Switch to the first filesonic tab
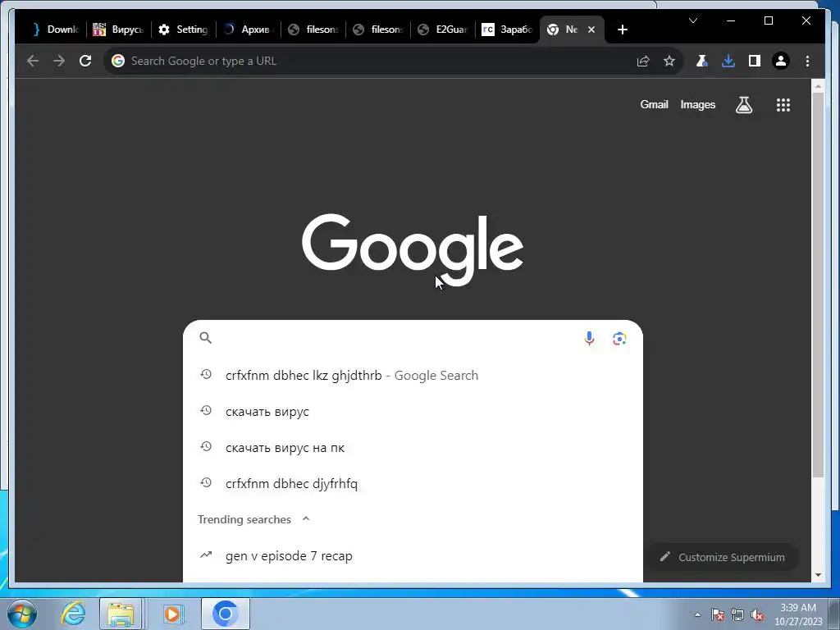The height and width of the screenshot is (630, 840). click(313, 30)
